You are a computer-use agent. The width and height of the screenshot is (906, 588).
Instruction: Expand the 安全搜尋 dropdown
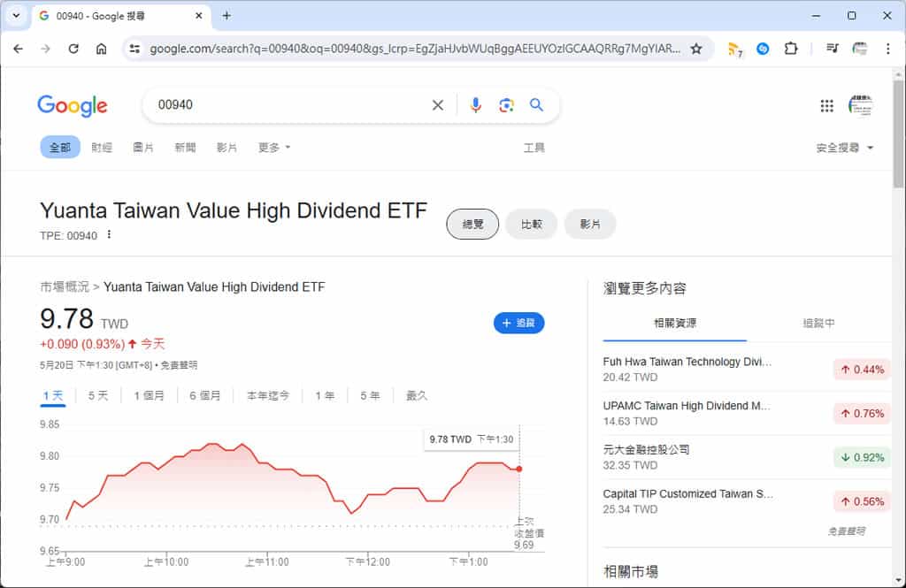click(x=844, y=148)
